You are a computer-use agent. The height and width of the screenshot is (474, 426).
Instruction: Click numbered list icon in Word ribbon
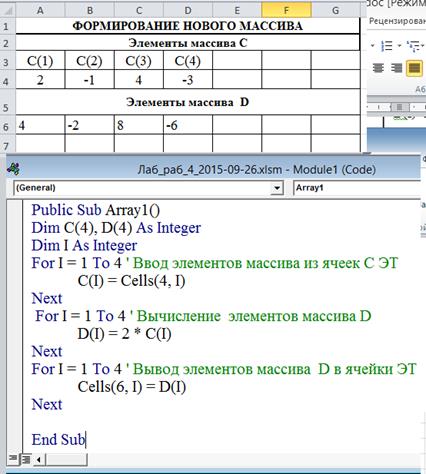[x=387, y=46]
